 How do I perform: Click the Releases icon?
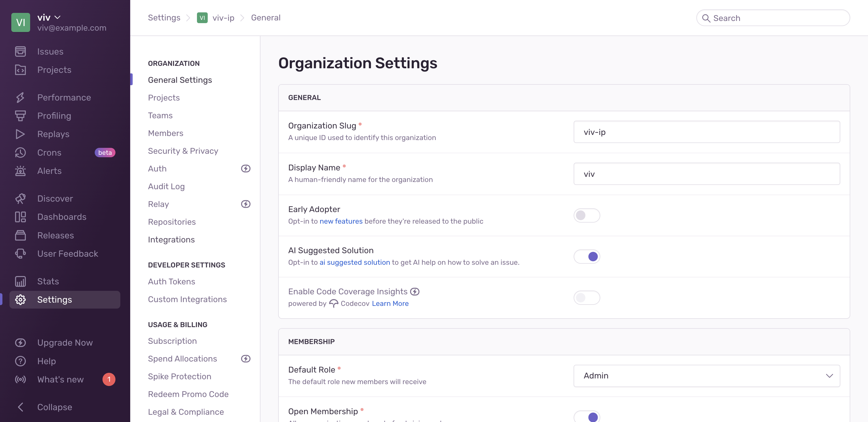tap(20, 235)
